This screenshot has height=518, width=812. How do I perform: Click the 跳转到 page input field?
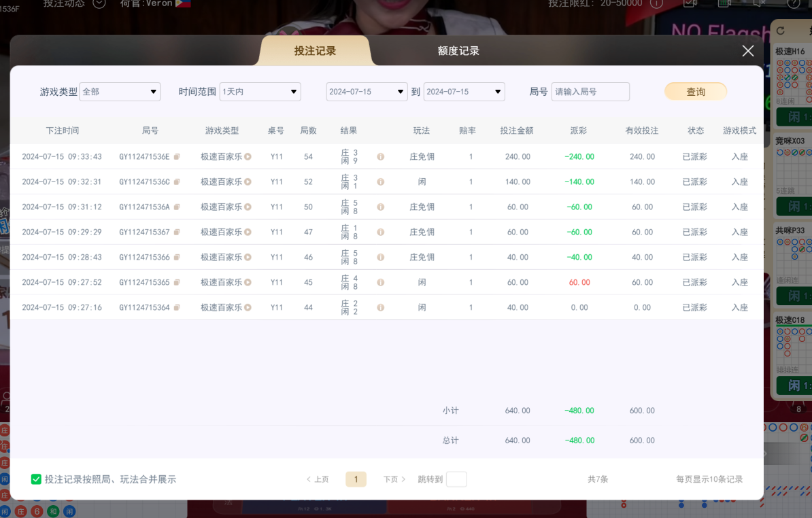(x=456, y=479)
